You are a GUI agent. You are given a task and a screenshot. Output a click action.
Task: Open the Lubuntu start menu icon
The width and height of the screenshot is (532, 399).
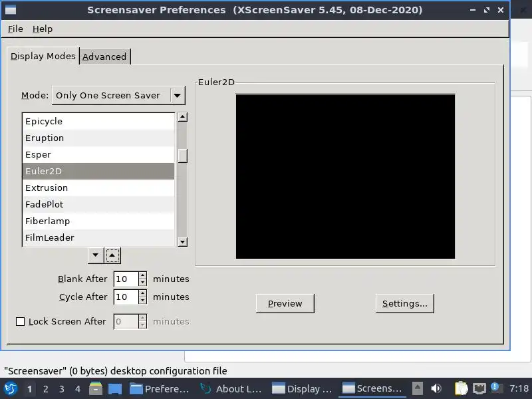point(11,389)
